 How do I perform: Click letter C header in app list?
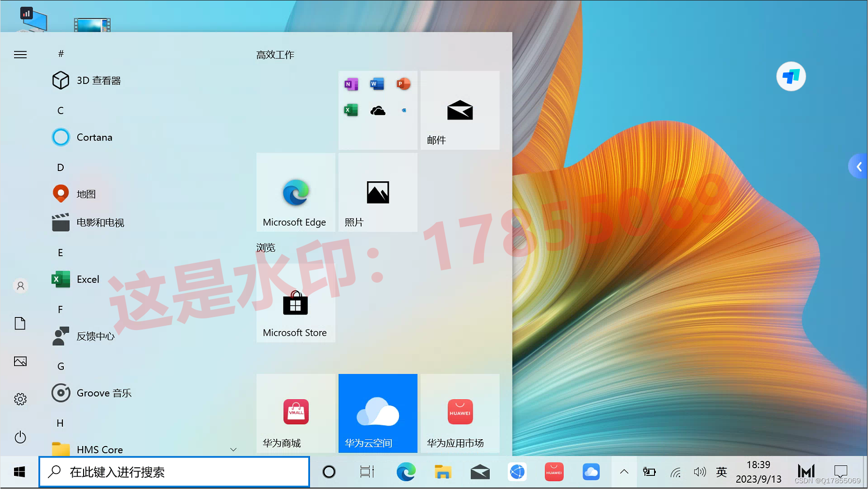point(60,111)
